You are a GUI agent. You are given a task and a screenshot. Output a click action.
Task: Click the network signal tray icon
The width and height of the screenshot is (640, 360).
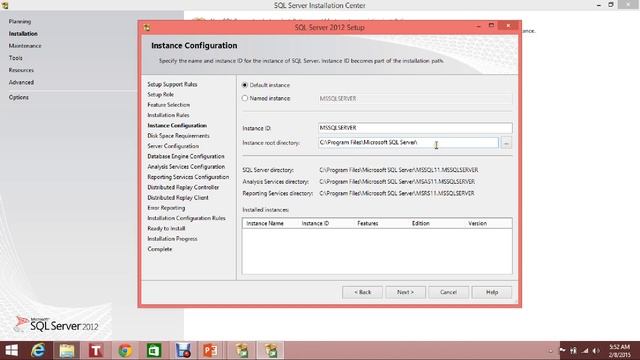[585, 351]
